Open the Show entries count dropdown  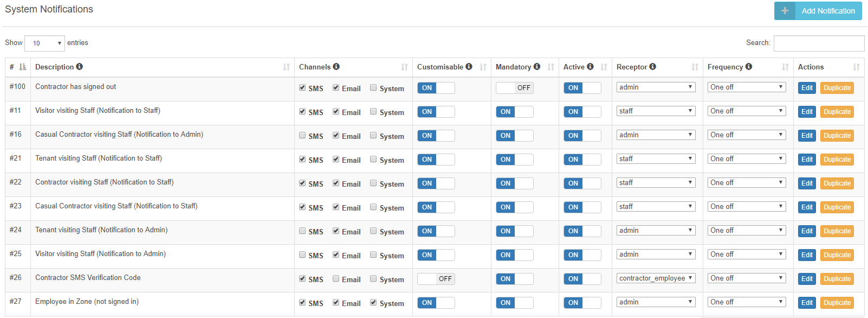(x=44, y=43)
